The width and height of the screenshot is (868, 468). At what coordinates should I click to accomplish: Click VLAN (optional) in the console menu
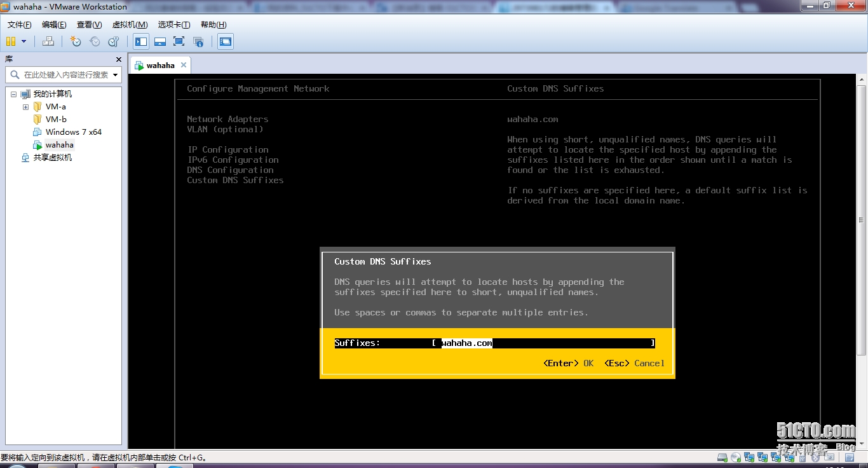(x=225, y=129)
